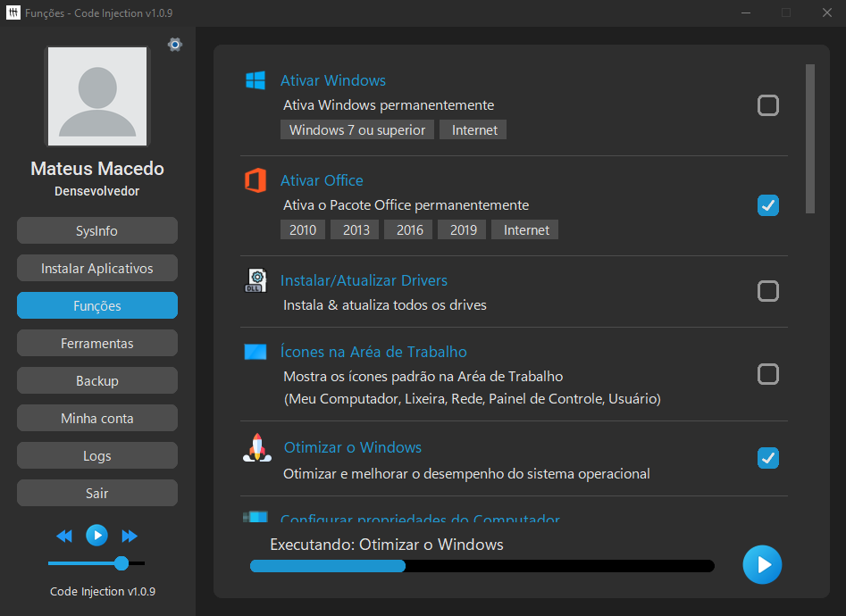Viewport: 846px width, 616px height.
Task: Click the orange Office logo icon
Action: (255, 180)
